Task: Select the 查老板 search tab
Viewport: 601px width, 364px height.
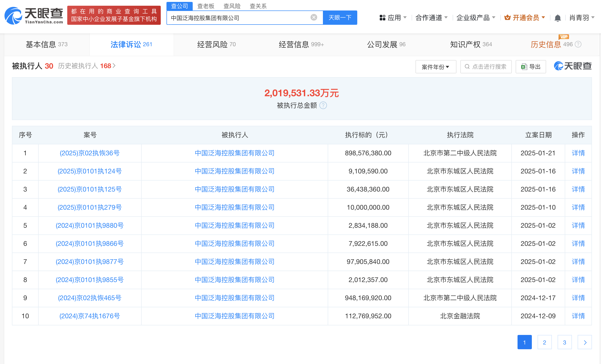Action: (x=206, y=6)
